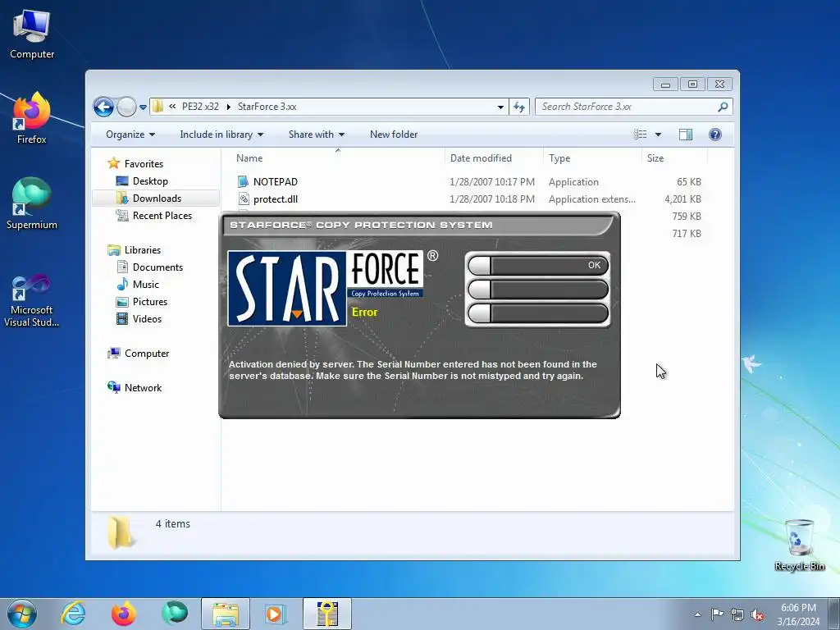The height and width of the screenshot is (630, 840).
Task: Click OK in the StarForce error dialog
Action: pyautogui.click(x=538, y=265)
